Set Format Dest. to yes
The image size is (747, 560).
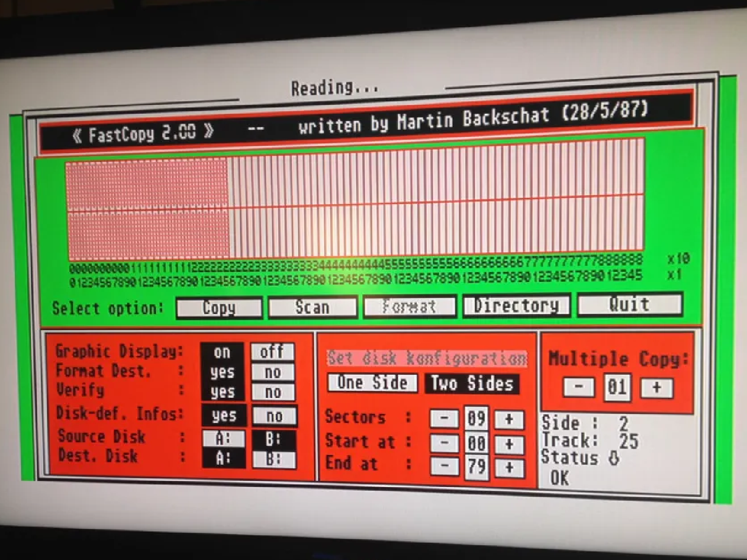pos(222,372)
